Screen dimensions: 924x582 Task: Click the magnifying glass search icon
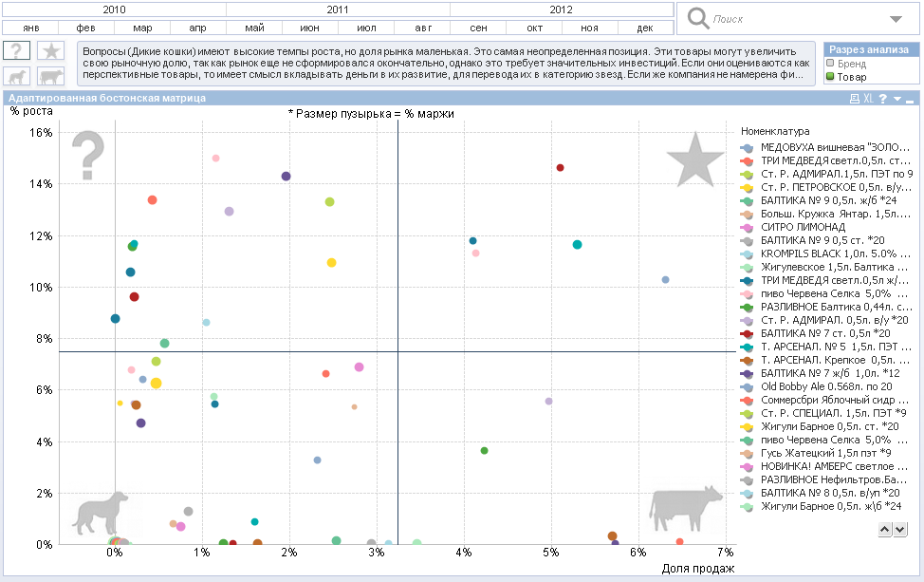[698, 18]
